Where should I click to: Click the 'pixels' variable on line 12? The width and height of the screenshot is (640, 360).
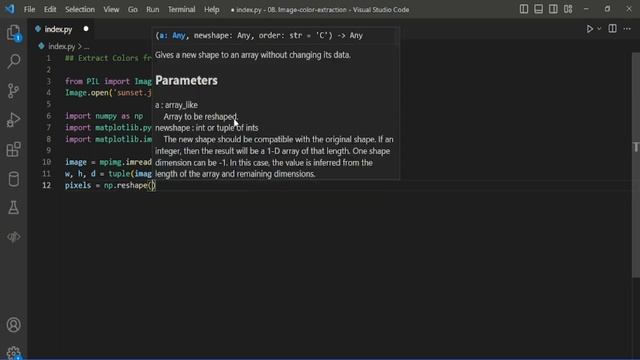pos(78,185)
